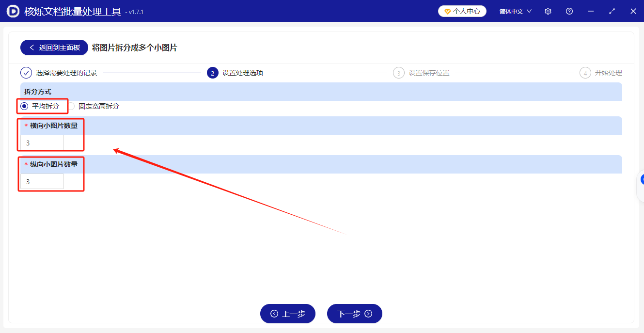Image resolution: width=644 pixels, height=333 pixels.
Task: Select the 固定宽高拆分 radio option
Action: 72,106
